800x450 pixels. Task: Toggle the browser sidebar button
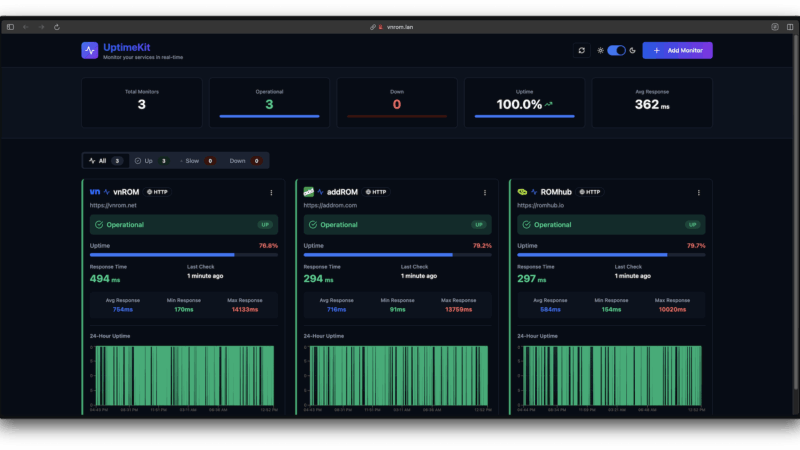pyautogui.click(x=11, y=27)
